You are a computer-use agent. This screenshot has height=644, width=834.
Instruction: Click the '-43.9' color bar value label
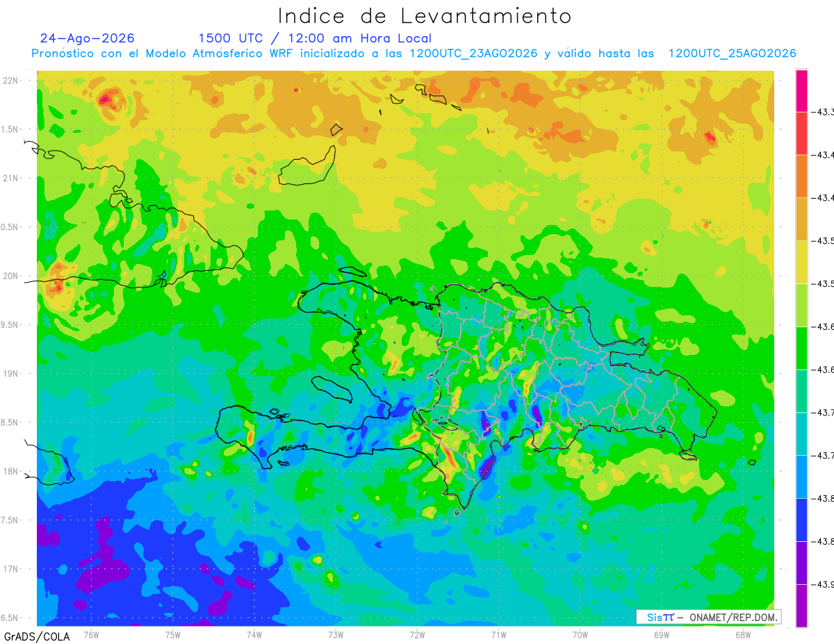tap(823, 584)
